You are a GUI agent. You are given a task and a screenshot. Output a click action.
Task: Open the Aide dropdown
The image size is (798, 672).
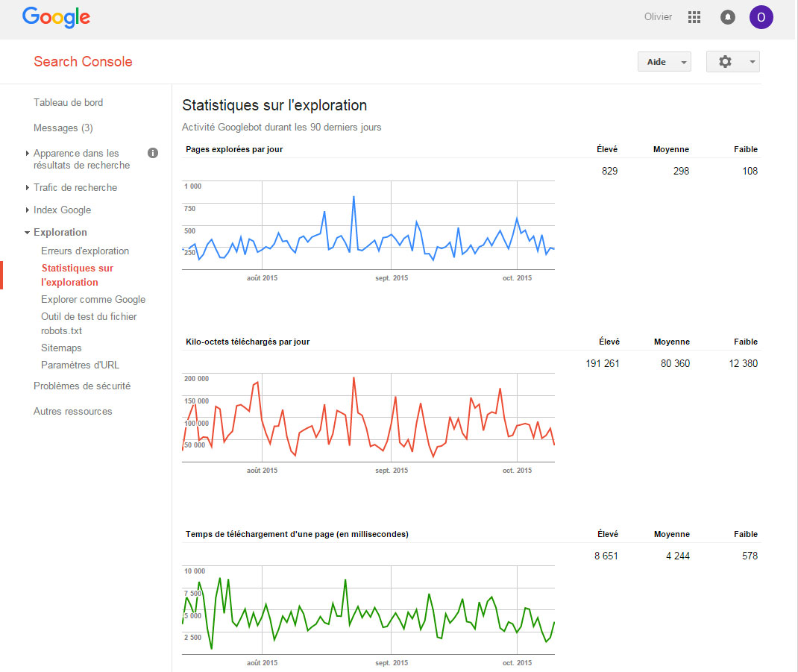(x=665, y=62)
